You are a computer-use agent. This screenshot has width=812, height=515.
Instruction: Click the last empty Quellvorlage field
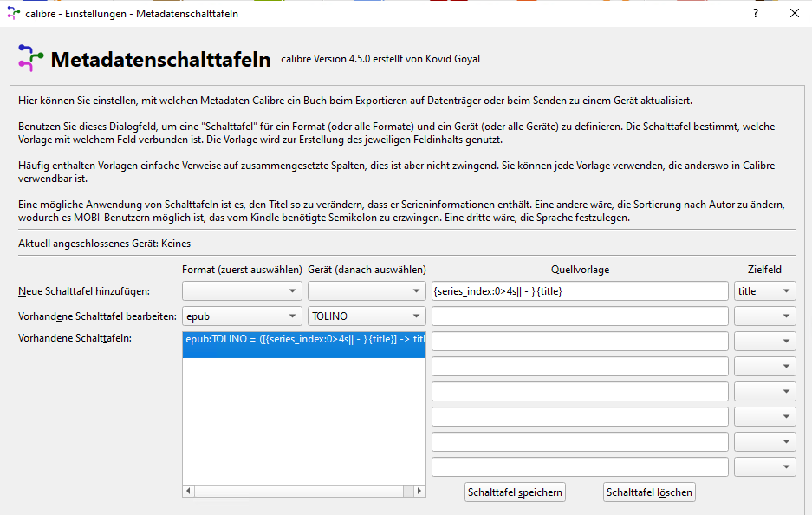tap(580, 466)
